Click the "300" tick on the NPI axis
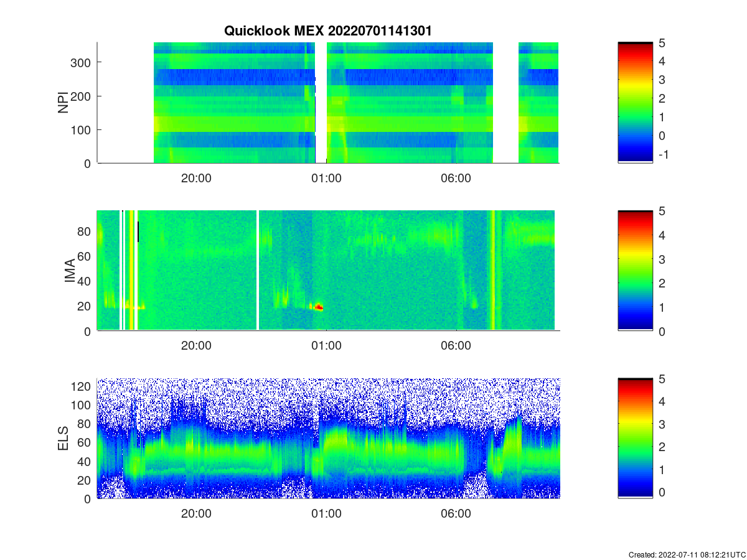The image size is (747, 560). tap(82, 62)
